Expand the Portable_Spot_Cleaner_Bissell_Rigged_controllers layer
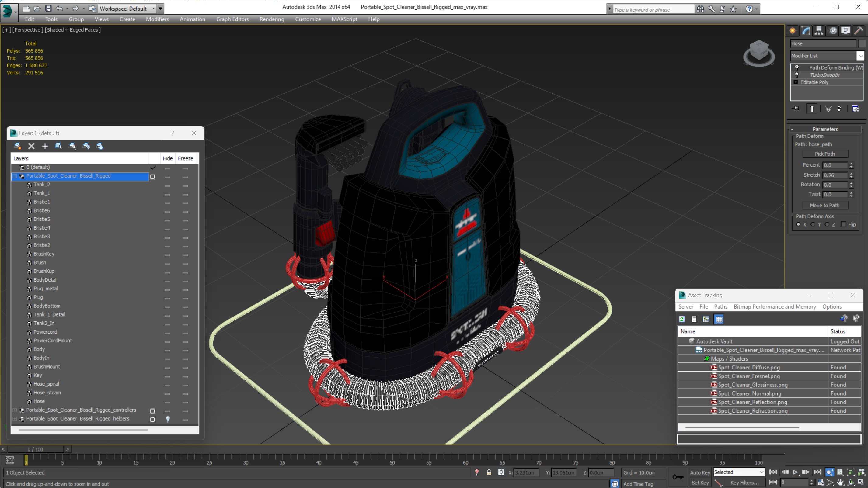 (15, 410)
